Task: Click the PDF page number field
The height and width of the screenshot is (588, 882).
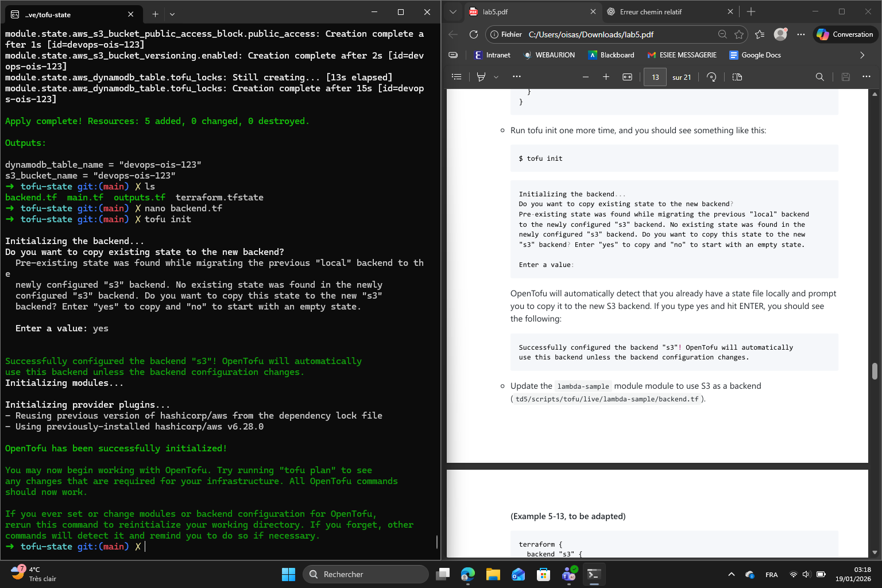Action: click(655, 77)
